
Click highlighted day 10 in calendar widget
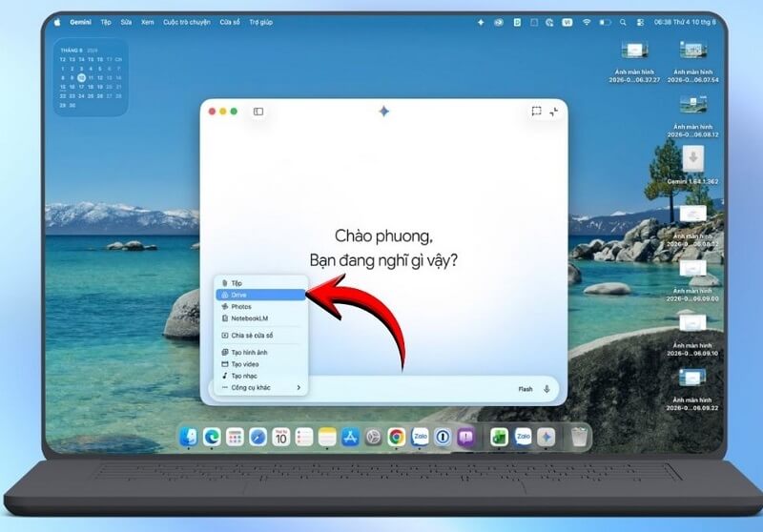pyautogui.click(x=81, y=77)
